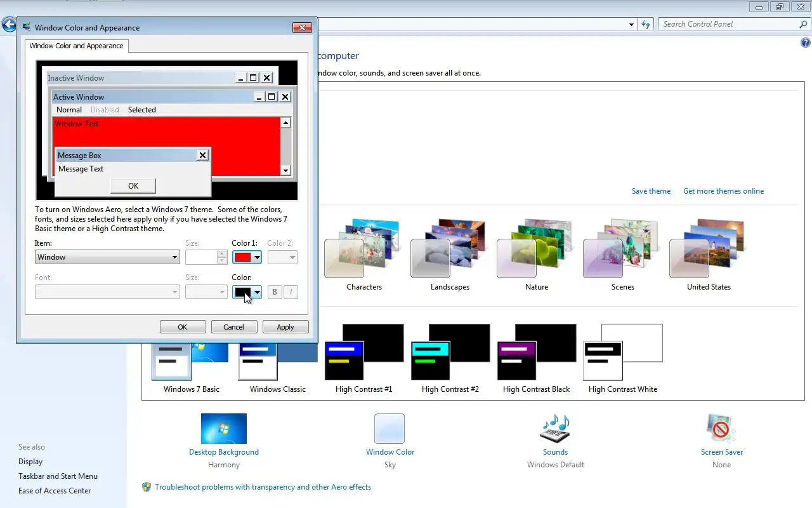Click the Italic font button
This screenshot has height=508, width=812.
click(x=291, y=292)
